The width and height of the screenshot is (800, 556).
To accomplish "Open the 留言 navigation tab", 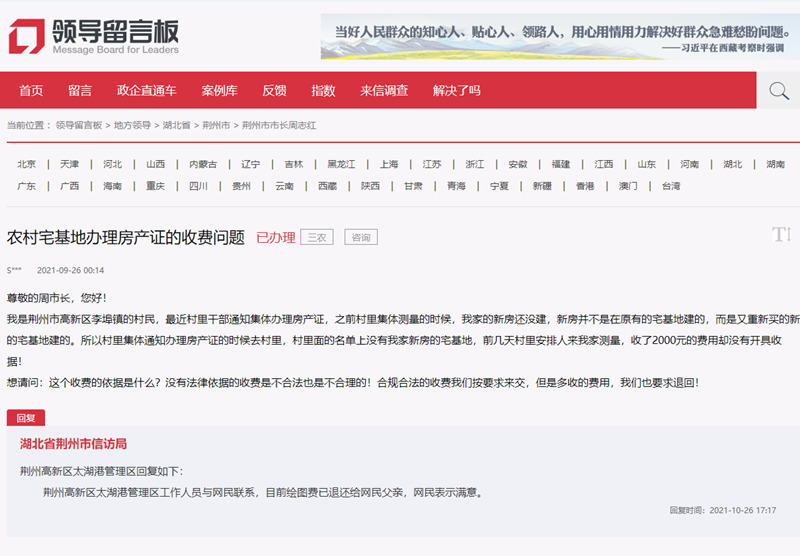I will coord(80,91).
